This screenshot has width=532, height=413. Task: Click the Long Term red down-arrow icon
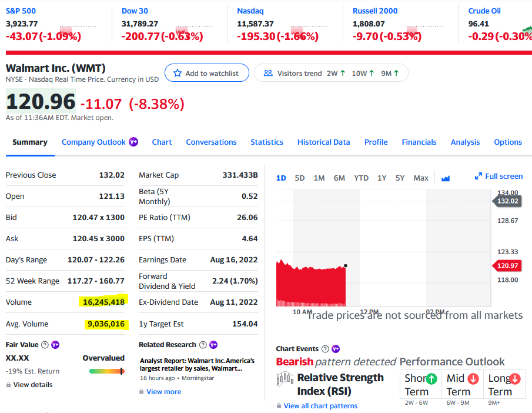(x=515, y=378)
